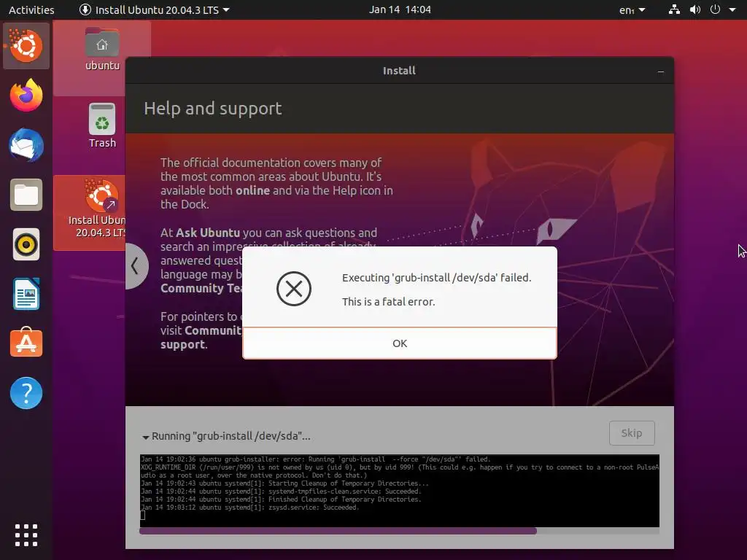Image resolution: width=747 pixels, height=560 pixels.
Task: Click the online documentation link
Action: [x=252, y=190]
